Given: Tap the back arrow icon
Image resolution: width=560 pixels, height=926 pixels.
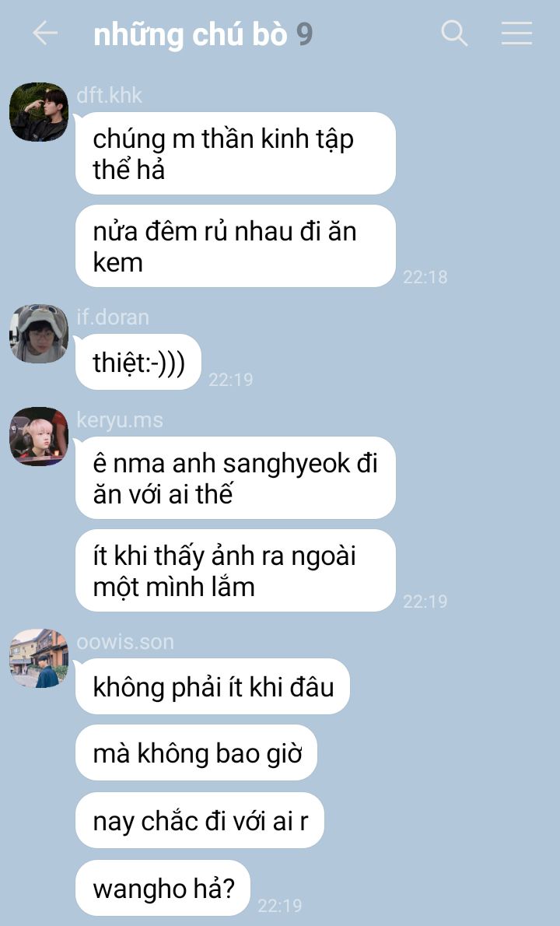Looking at the screenshot, I should (x=45, y=33).
